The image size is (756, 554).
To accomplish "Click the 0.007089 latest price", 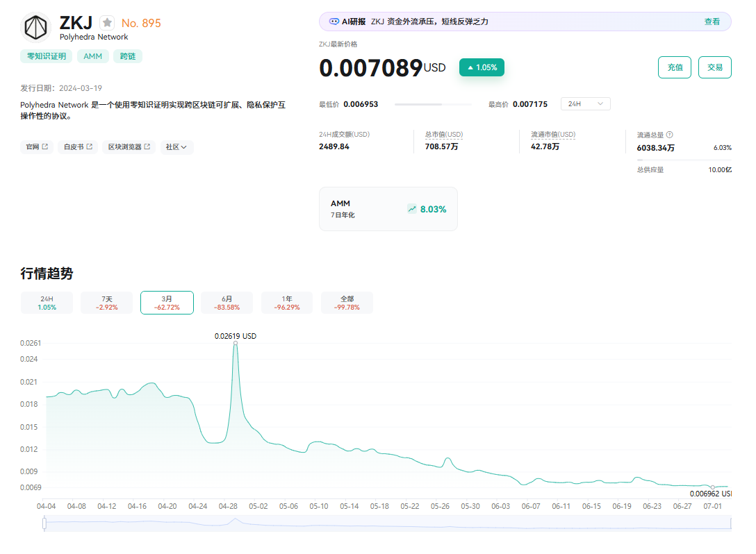I will pos(371,68).
